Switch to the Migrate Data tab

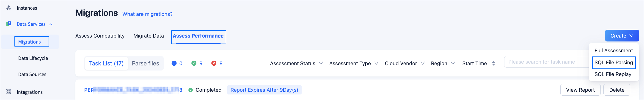click(x=149, y=36)
